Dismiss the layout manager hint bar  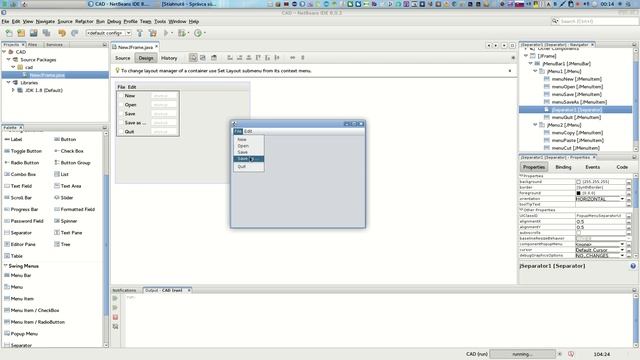[x=510, y=71]
